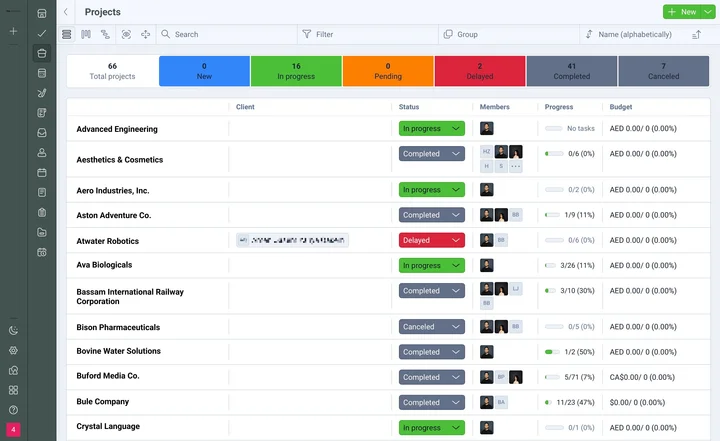The height and width of the screenshot is (441, 720).
Task: Select the In progress status tab
Action: (x=295, y=71)
